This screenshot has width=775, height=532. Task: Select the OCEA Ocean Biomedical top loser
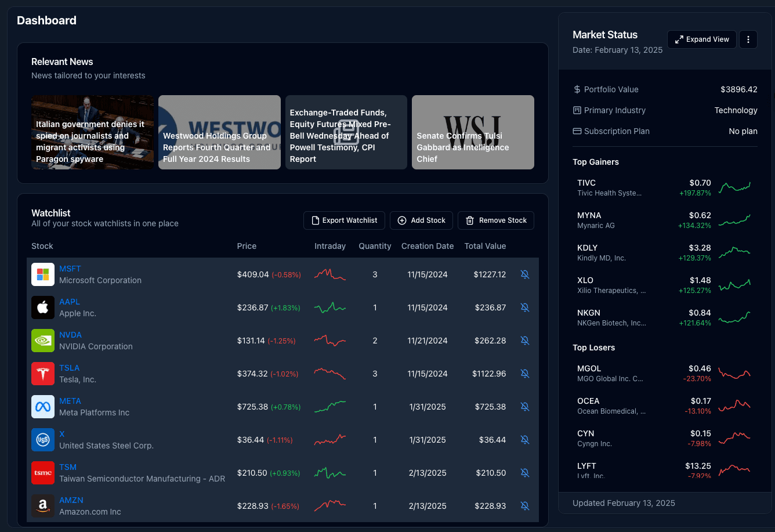point(664,406)
